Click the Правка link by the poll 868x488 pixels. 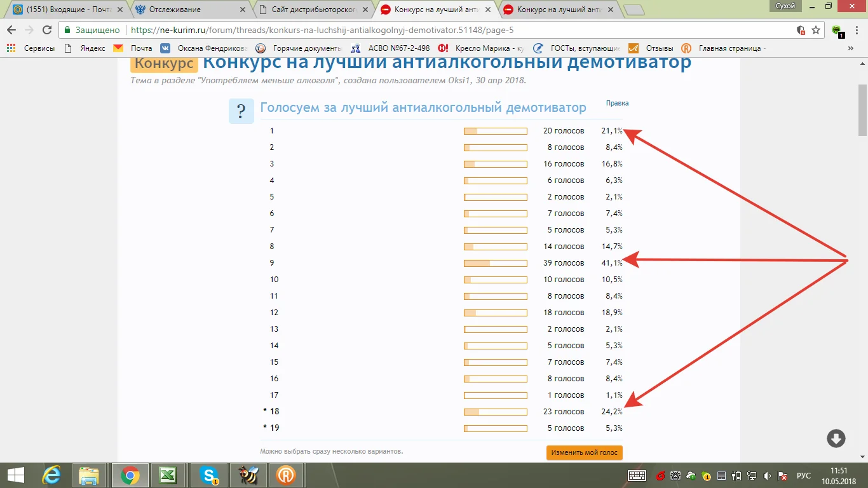[x=617, y=103]
